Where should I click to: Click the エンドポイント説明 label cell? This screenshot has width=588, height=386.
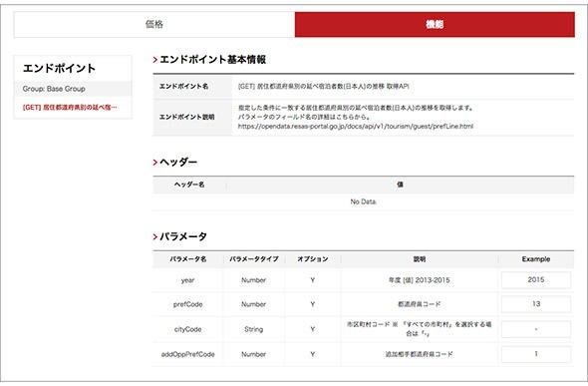(x=192, y=117)
